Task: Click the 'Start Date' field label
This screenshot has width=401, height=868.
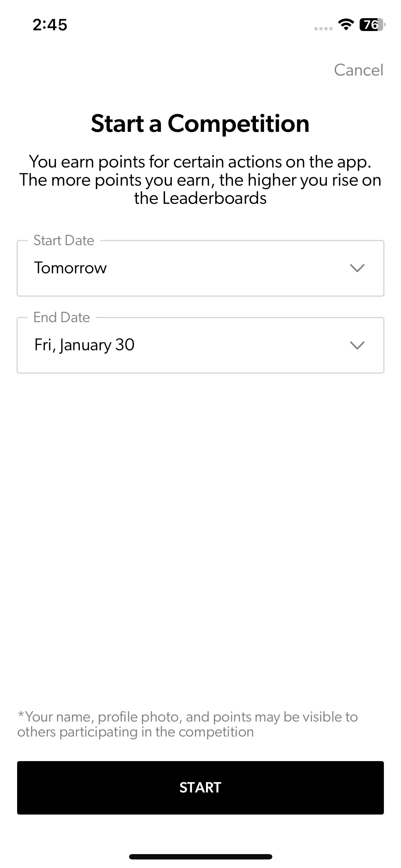Action: click(64, 241)
